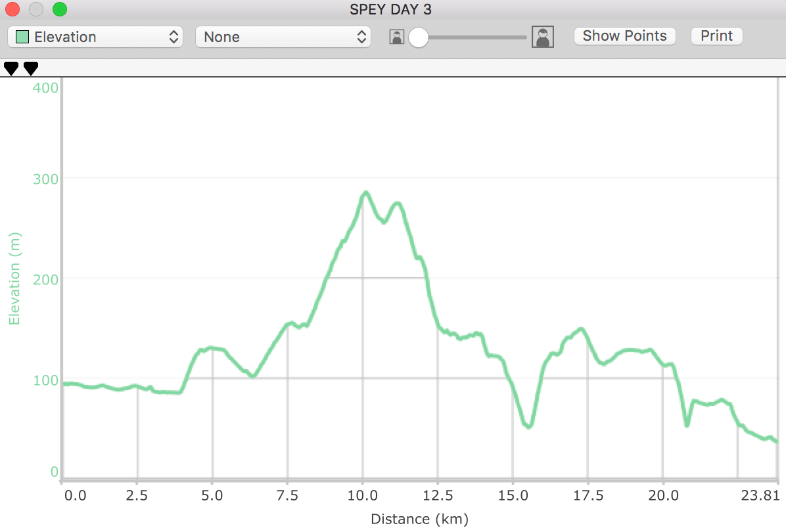The height and width of the screenshot is (532, 786).
Task: Enter full screen with the green button
Action: pos(60,9)
